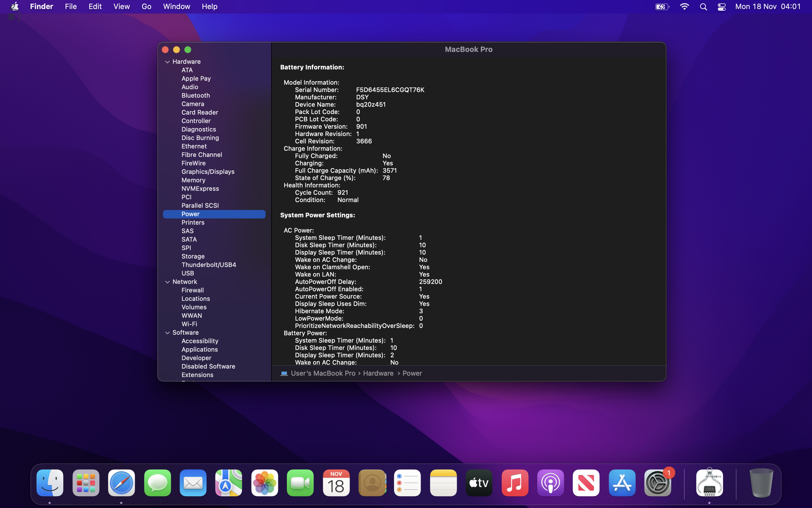This screenshot has height=508, width=812.
Task: Open Calendar showing Nov 18
Action: (x=336, y=483)
